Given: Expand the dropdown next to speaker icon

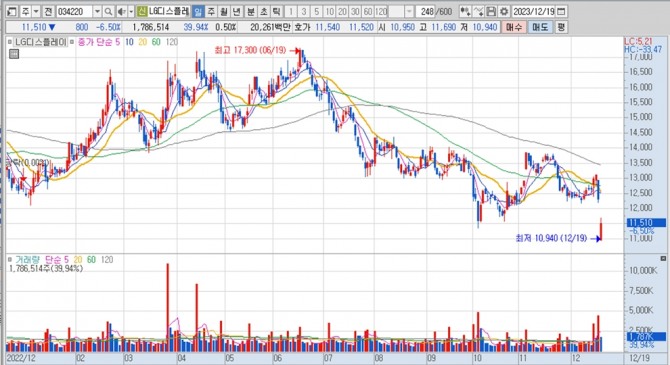Looking at the screenshot, I should (131, 12).
